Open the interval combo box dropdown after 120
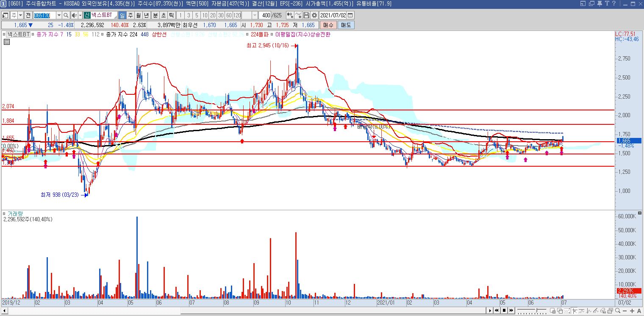This screenshot has height=316, width=644. tap(255, 15)
